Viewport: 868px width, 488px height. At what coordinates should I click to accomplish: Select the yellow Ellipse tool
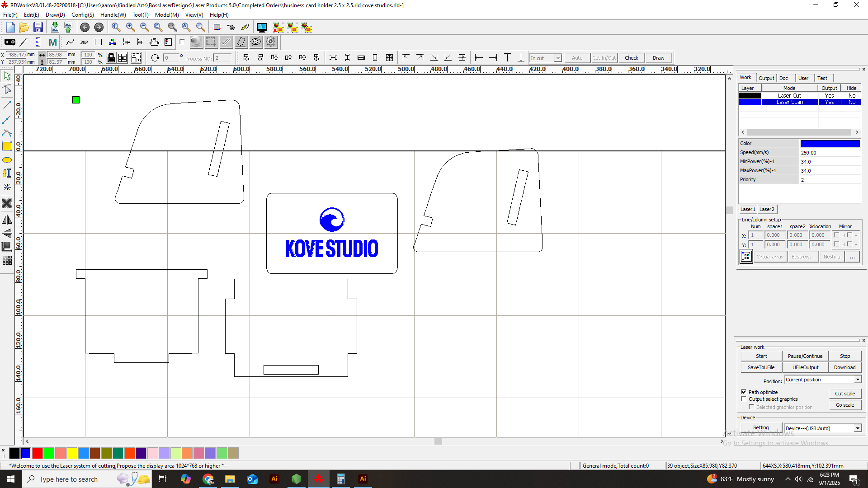[x=7, y=160]
